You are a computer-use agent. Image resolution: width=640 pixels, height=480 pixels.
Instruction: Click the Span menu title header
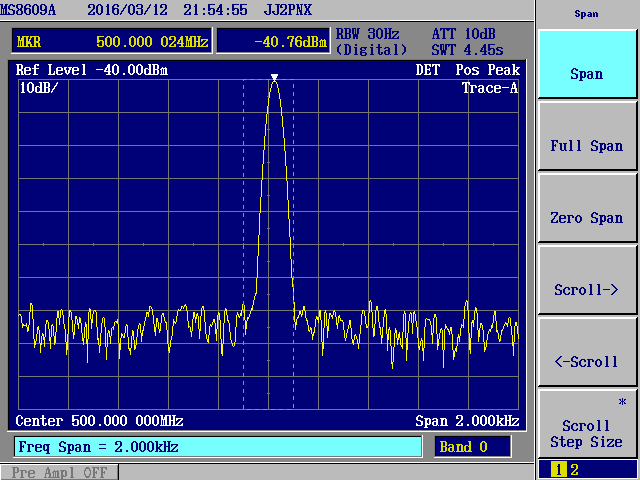[x=587, y=14]
